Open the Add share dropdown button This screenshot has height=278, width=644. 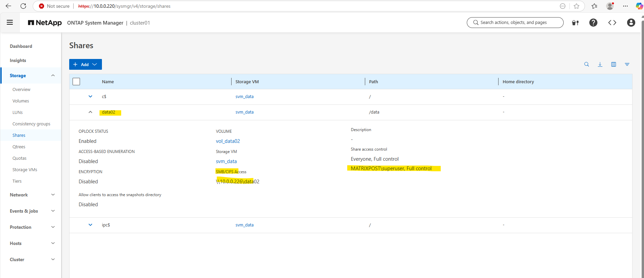tap(85, 64)
